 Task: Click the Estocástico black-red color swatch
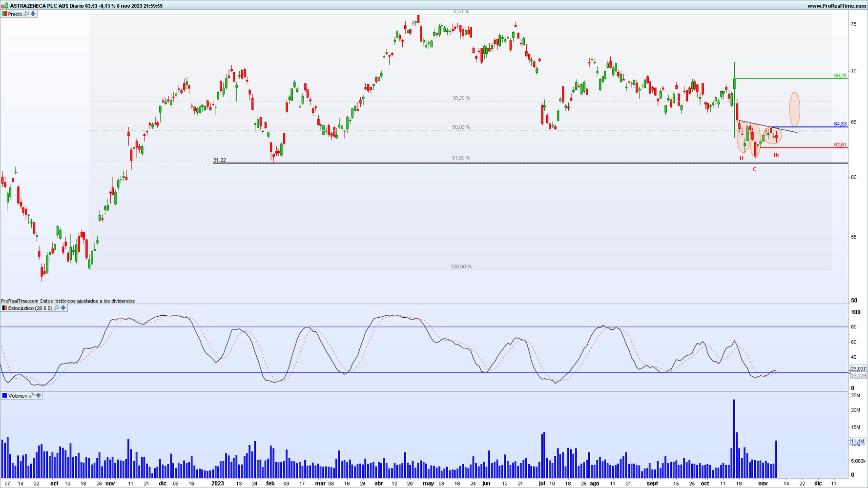(x=4, y=308)
